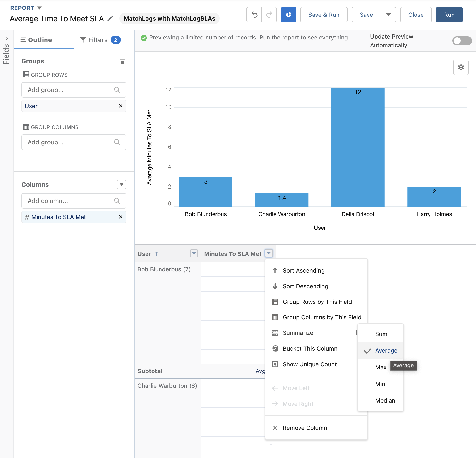The width and height of the screenshot is (476, 458).
Task: Click the Run button
Action: coord(449,15)
